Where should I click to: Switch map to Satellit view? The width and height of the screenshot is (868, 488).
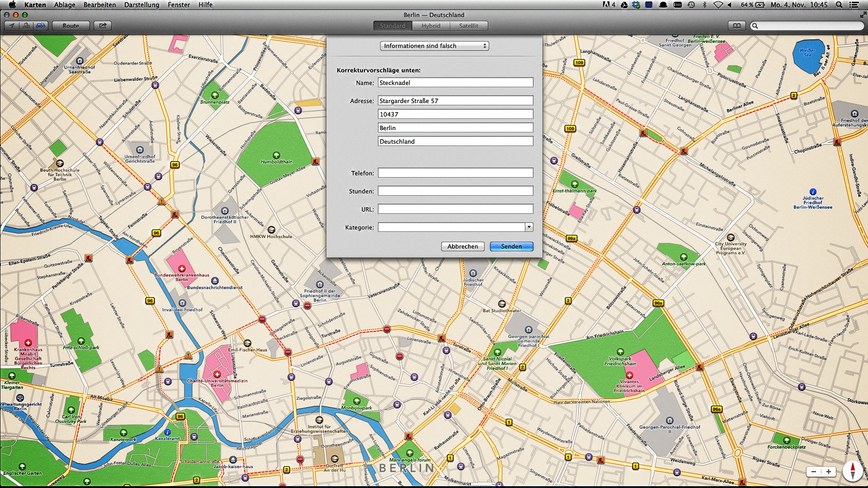(469, 26)
